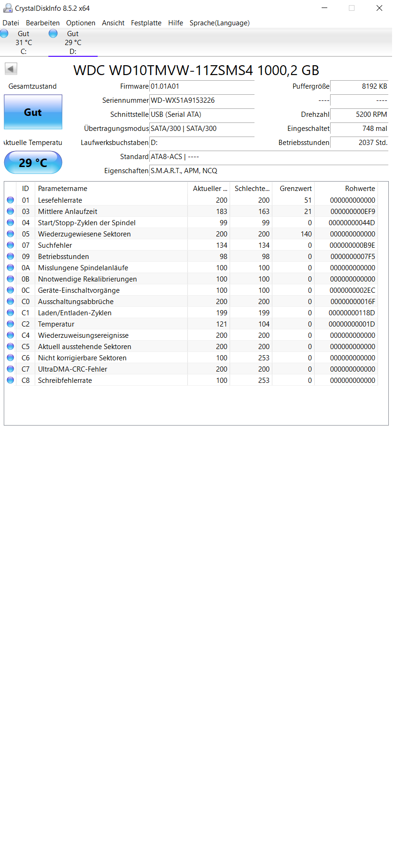Click status orb of Aktuell ausstehende Sektoren row
401x868 pixels.
click(x=10, y=346)
